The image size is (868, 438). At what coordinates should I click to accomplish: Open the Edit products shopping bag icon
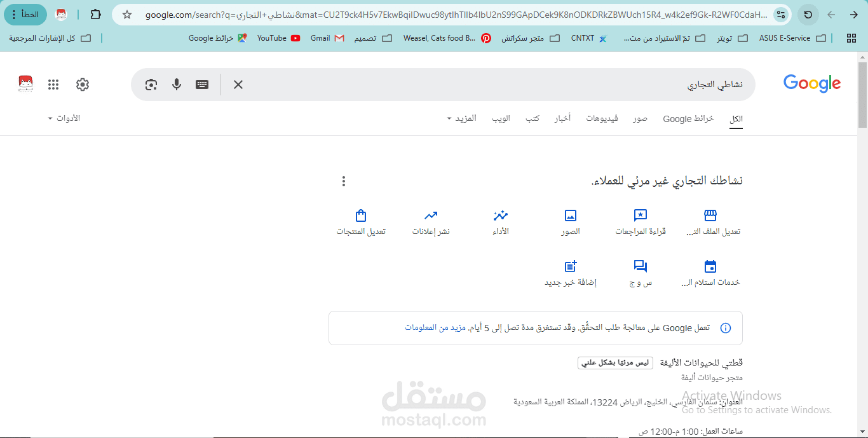tap(361, 216)
